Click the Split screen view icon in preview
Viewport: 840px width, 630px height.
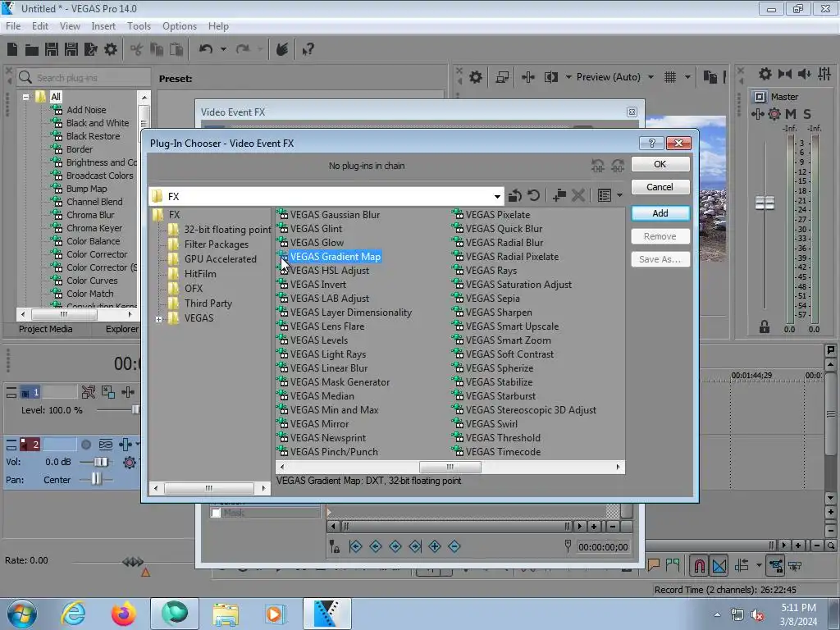(550, 77)
